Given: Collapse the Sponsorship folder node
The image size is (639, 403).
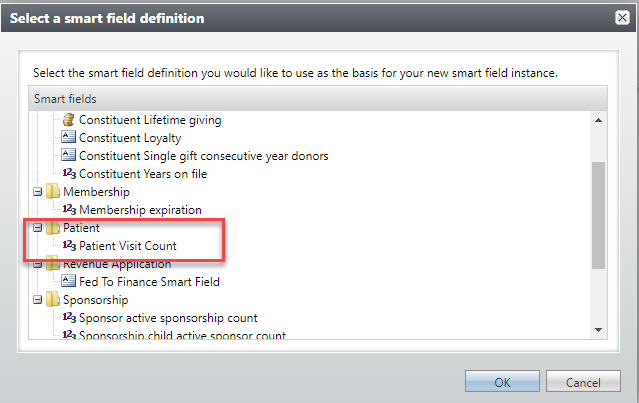Looking at the screenshot, I should (38, 300).
